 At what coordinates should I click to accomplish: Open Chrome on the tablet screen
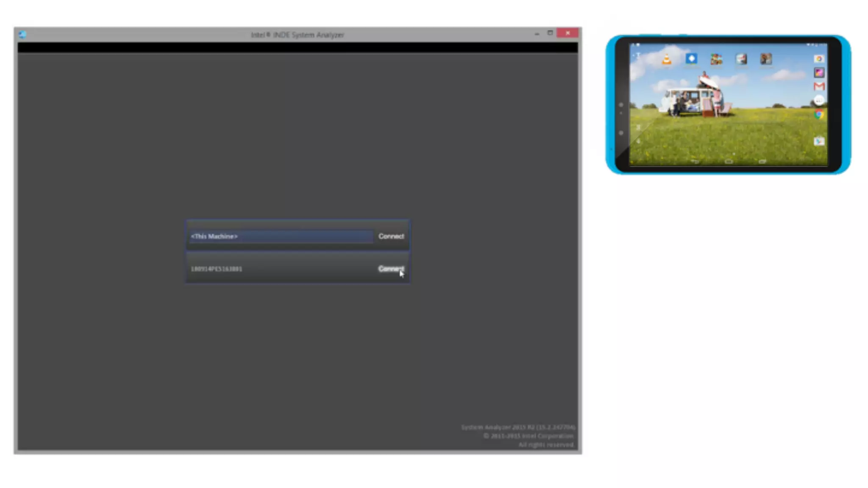pos(819,114)
